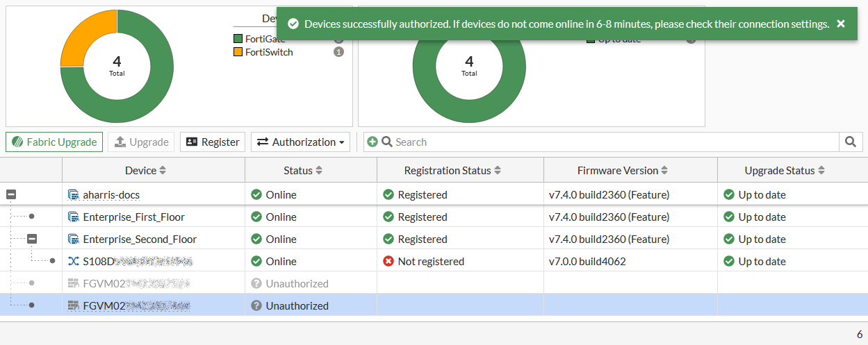Toggle FortiSwitch orange legend swatch

pyautogui.click(x=238, y=52)
